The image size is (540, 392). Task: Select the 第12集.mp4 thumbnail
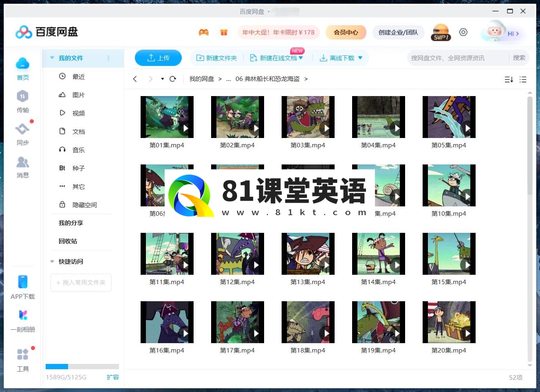pos(238,254)
